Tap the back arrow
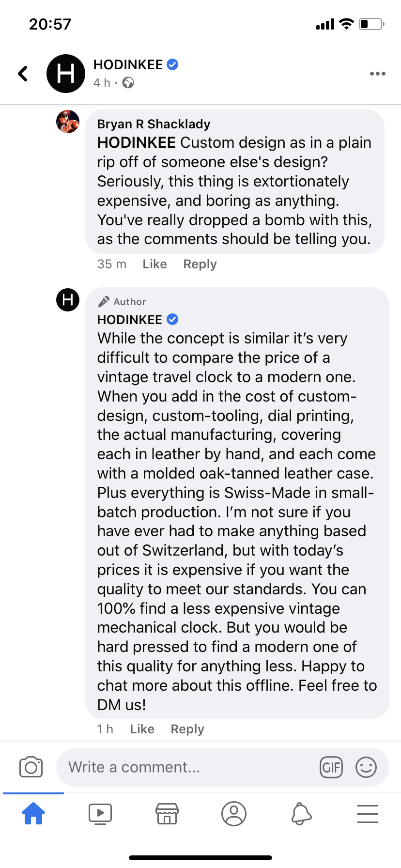 click(23, 74)
